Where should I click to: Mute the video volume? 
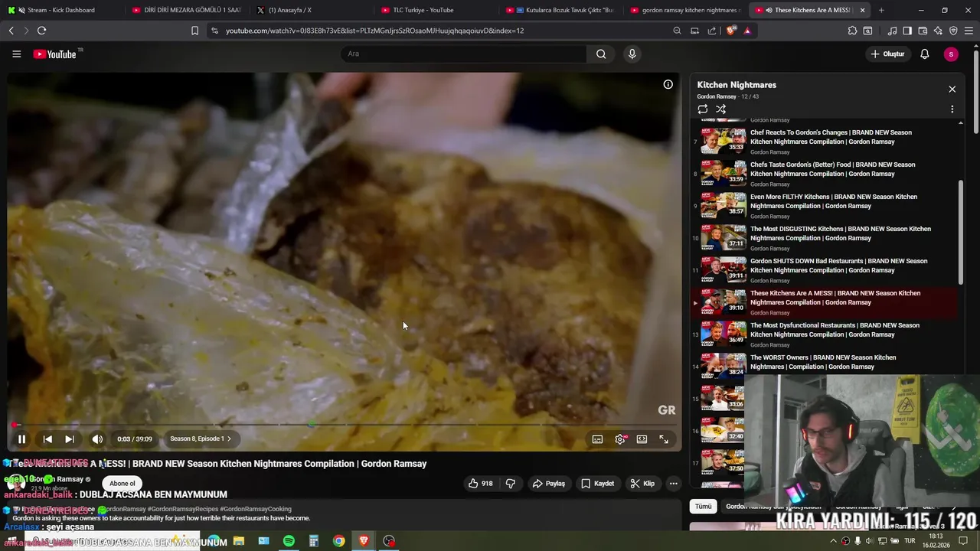click(x=97, y=439)
